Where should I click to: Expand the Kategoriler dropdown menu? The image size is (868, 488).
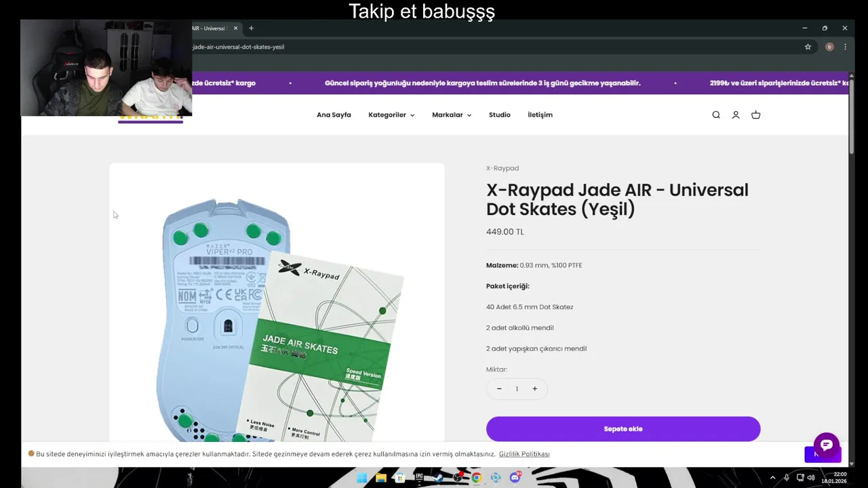[x=391, y=115]
